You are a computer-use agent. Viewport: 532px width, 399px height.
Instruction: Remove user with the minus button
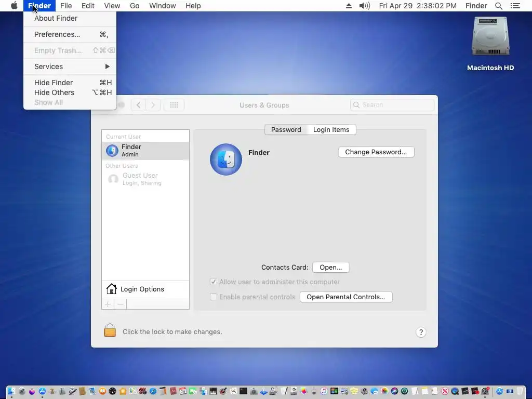pos(121,304)
